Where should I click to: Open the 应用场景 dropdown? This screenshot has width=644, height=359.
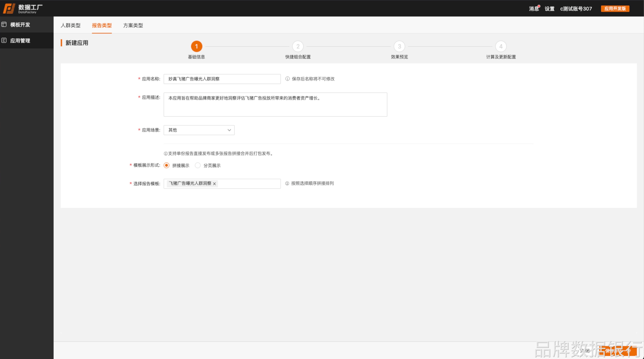(x=199, y=130)
